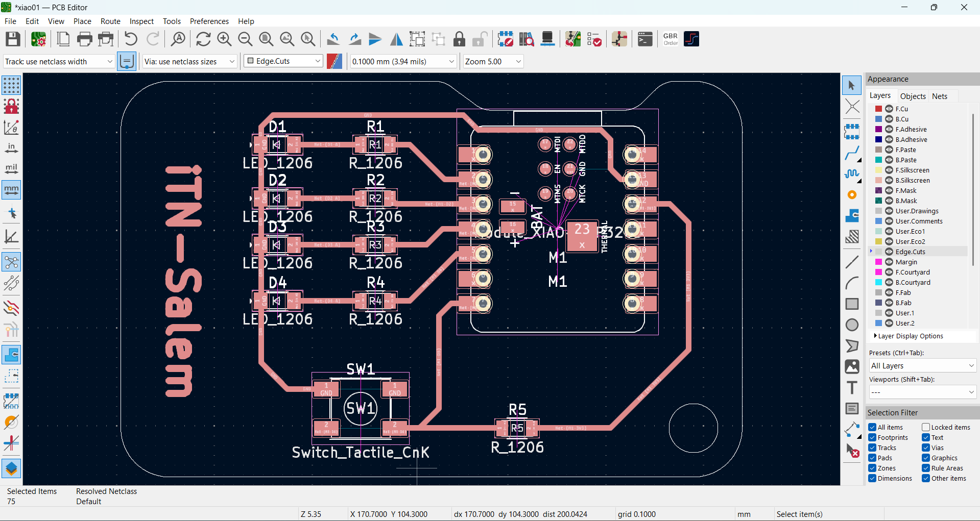Click the Find magnifier icon
980x521 pixels.
(x=178, y=39)
